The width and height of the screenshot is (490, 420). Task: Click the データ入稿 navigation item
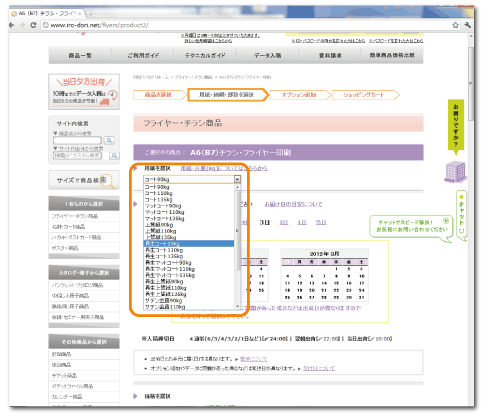(x=267, y=55)
